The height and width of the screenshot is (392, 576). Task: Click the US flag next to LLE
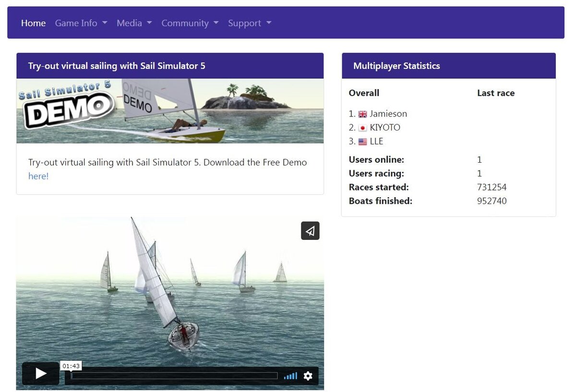click(363, 142)
